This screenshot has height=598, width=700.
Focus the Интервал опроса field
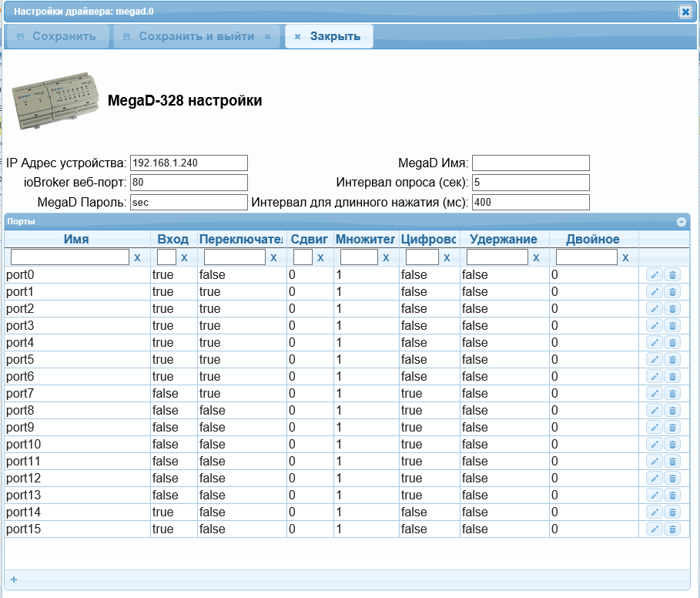point(531,182)
